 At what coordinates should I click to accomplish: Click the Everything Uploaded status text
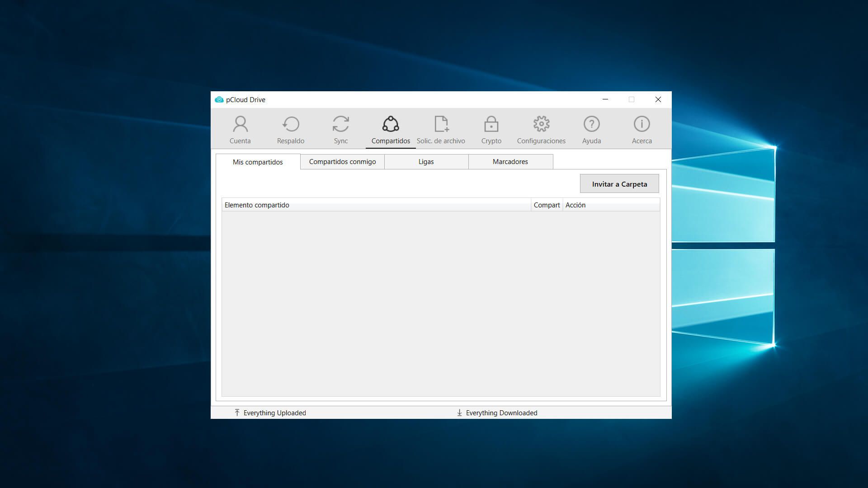coord(274,413)
